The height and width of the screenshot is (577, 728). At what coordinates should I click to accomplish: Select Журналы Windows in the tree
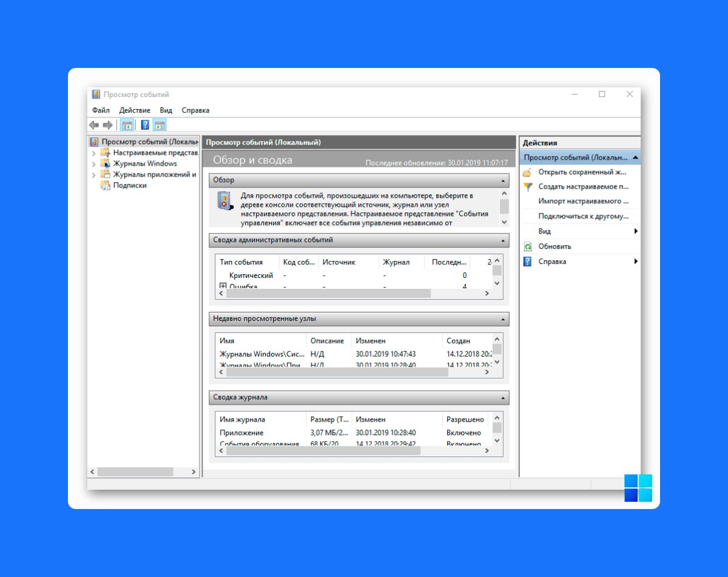(145, 163)
